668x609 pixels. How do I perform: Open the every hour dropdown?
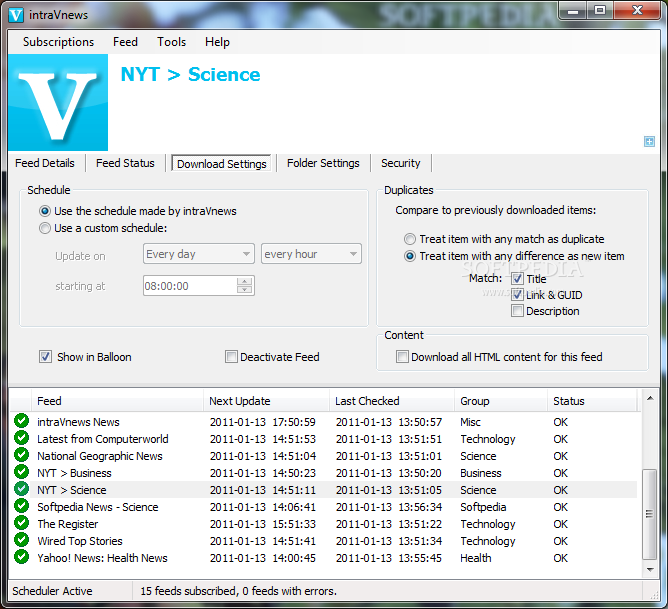pyautogui.click(x=311, y=254)
